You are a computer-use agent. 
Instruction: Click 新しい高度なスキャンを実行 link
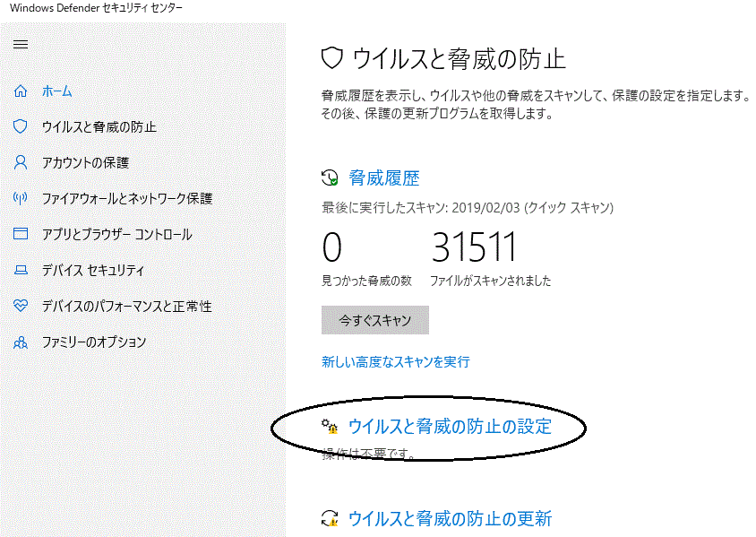click(396, 361)
